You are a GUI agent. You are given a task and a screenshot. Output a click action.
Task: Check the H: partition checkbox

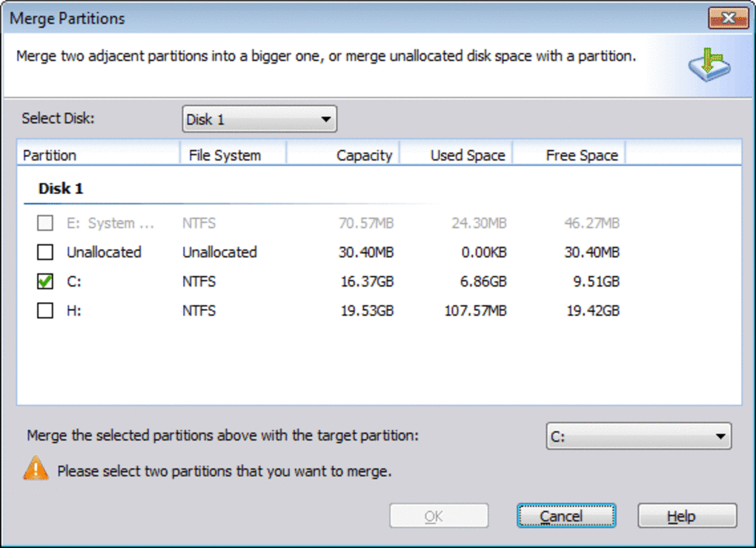pyautogui.click(x=45, y=311)
